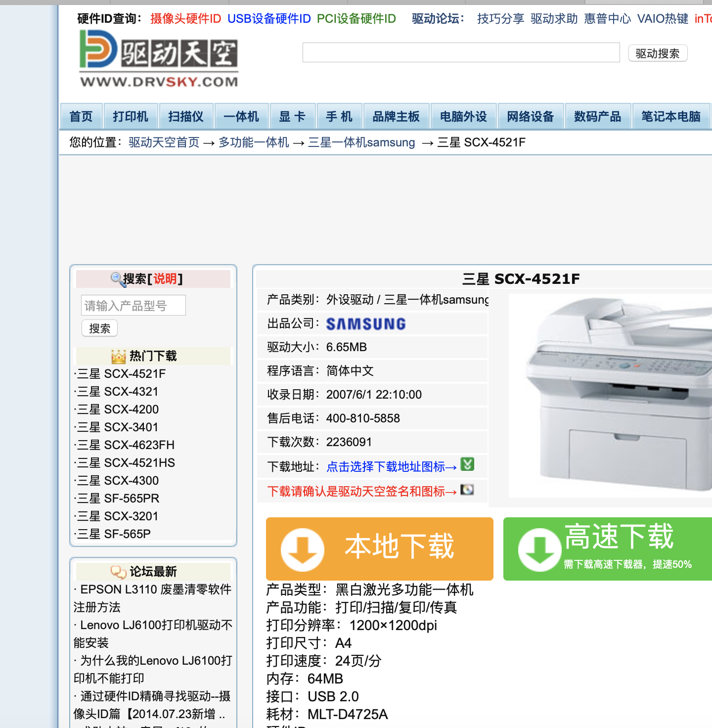
Task: Open the 网络设备 nav tab
Action: point(531,116)
